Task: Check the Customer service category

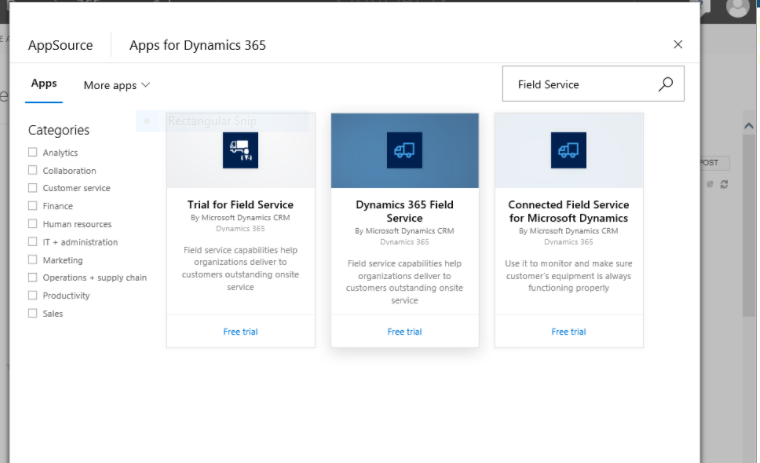Action: tap(32, 188)
